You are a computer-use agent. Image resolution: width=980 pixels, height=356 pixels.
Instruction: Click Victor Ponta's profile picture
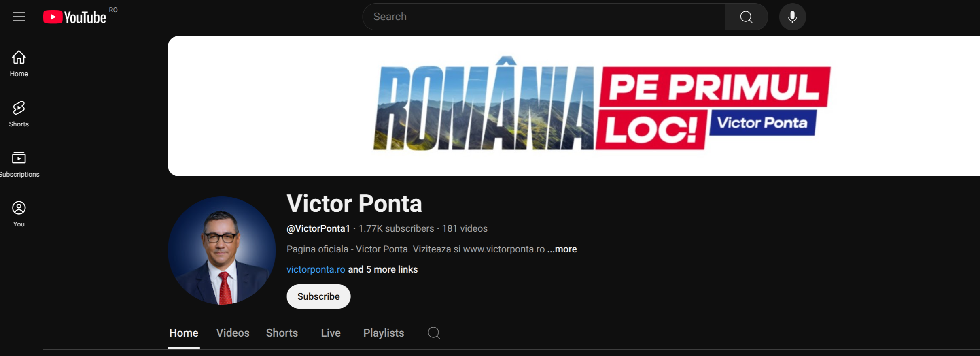tap(221, 251)
